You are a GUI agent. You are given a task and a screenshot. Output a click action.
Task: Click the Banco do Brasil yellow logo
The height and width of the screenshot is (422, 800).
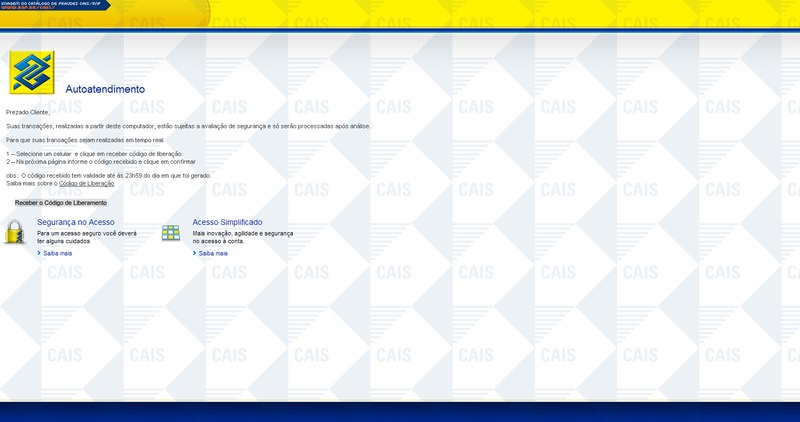(x=32, y=72)
